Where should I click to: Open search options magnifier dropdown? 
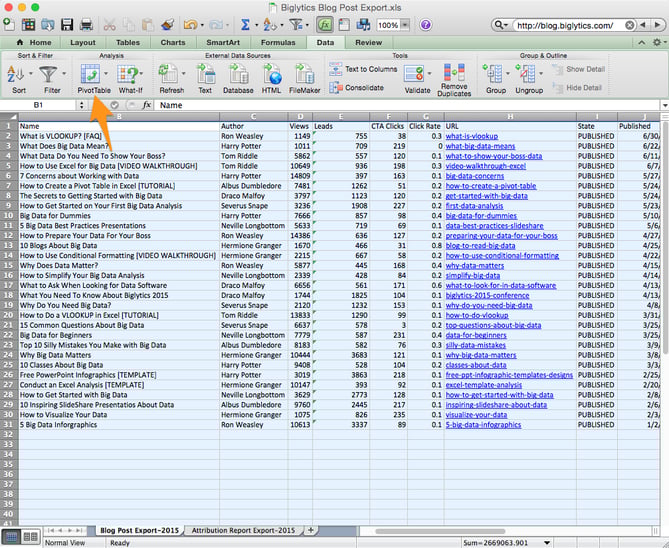pyautogui.click(x=500, y=25)
